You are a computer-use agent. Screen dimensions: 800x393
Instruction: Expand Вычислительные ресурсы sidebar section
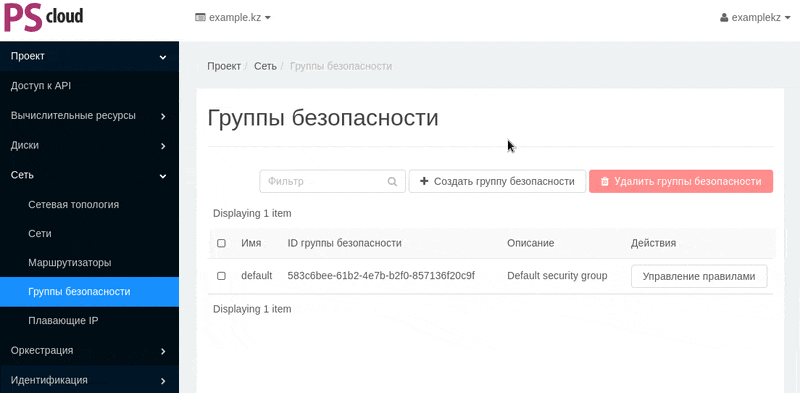(x=89, y=116)
